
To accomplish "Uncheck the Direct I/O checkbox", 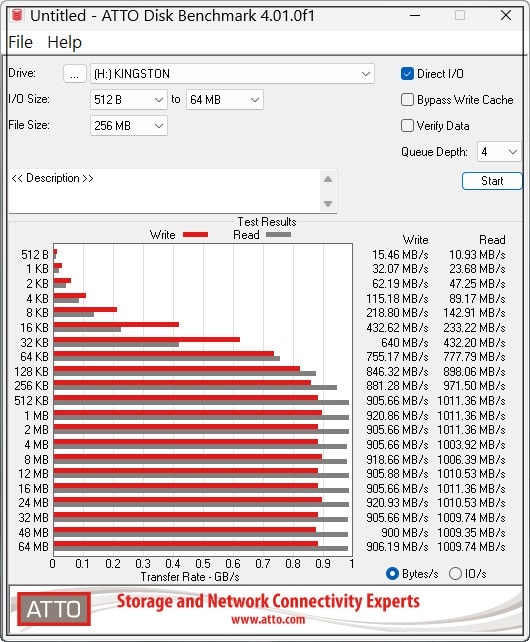I will 407,74.
